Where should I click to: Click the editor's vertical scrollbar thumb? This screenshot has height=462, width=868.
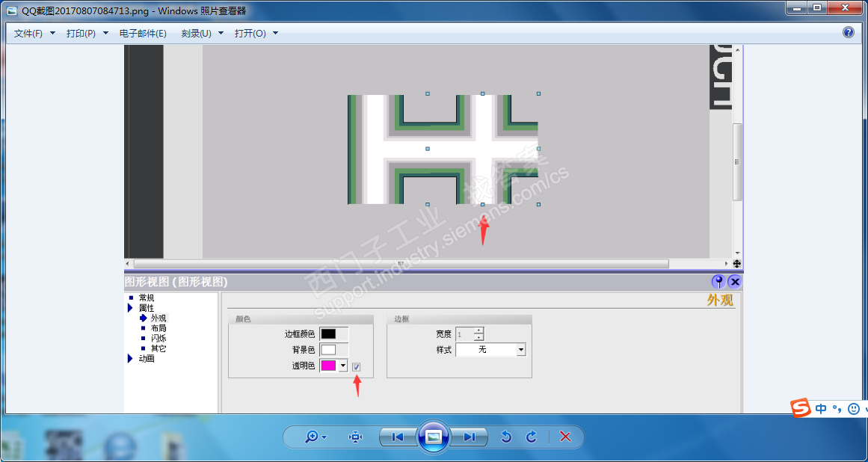[x=737, y=161]
